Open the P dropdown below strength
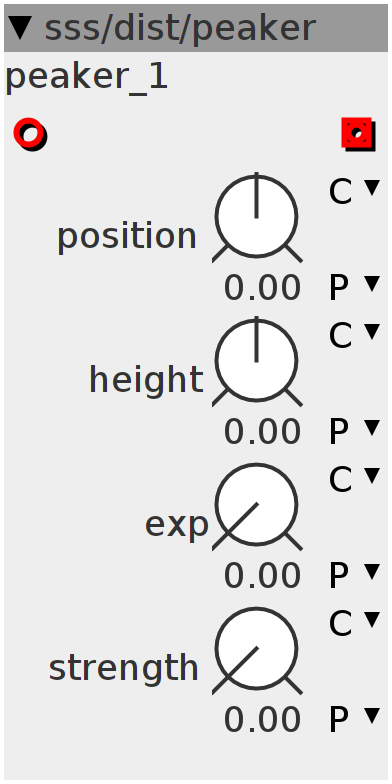392x784 pixels. [x=354, y=719]
